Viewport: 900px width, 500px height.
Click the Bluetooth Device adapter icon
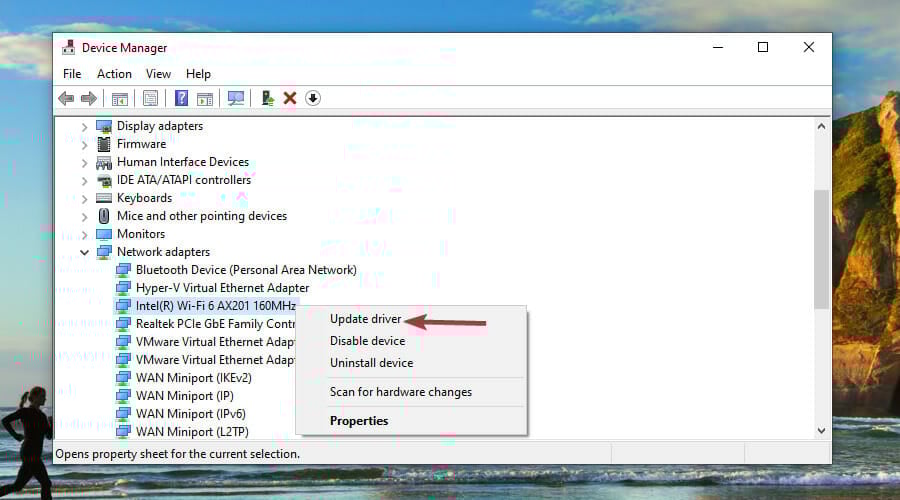click(x=123, y=270)
